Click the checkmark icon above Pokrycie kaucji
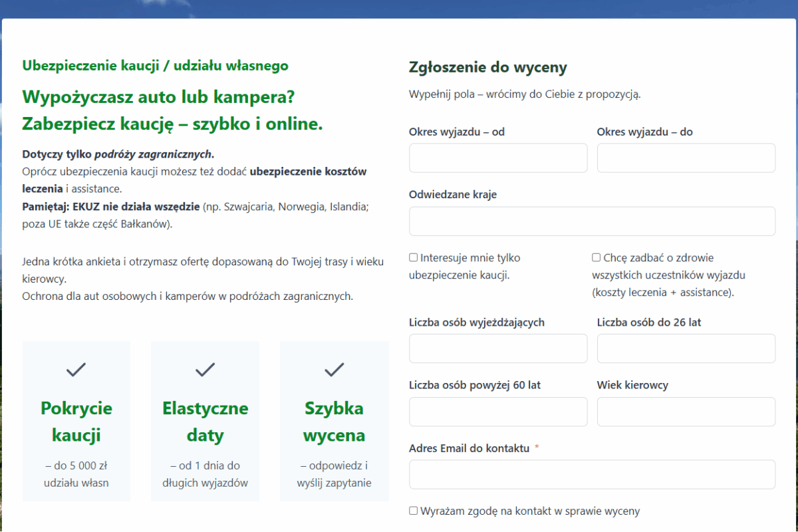Screen dimensions: 798x532 click(76, 369)
